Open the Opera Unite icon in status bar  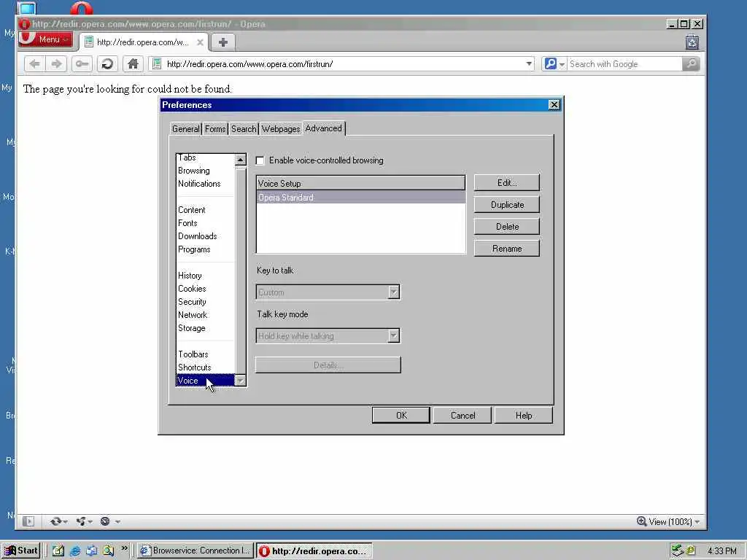pyautogui.click(x=80, y=521)
